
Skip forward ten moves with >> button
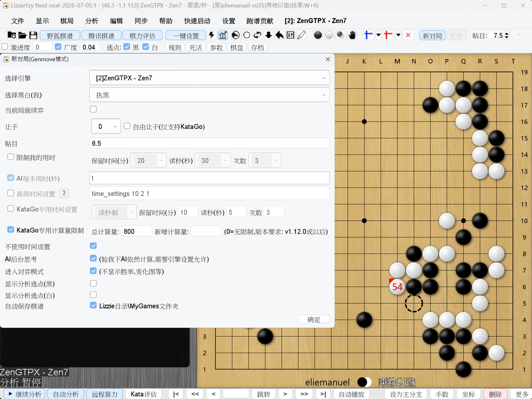click(x=304, y=394)
